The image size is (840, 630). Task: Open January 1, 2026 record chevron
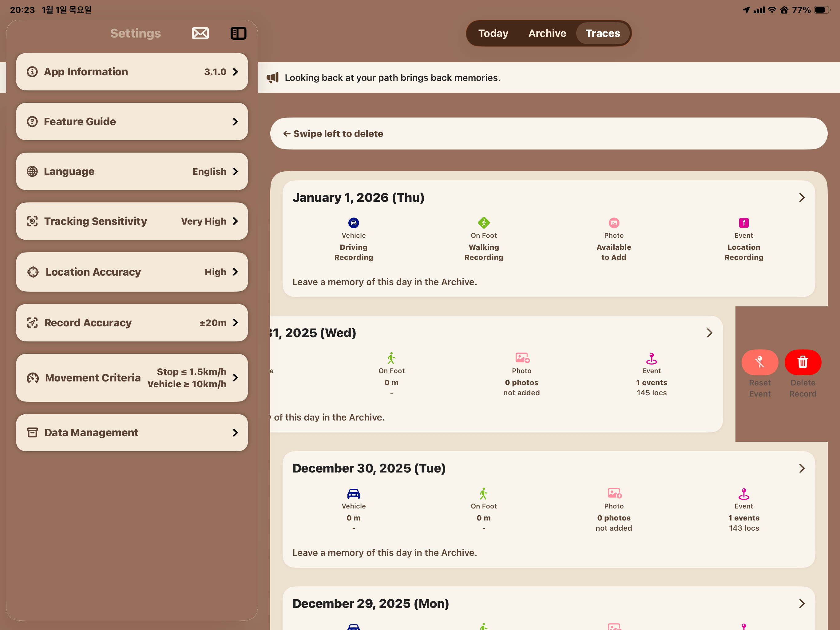pos(802,197)
